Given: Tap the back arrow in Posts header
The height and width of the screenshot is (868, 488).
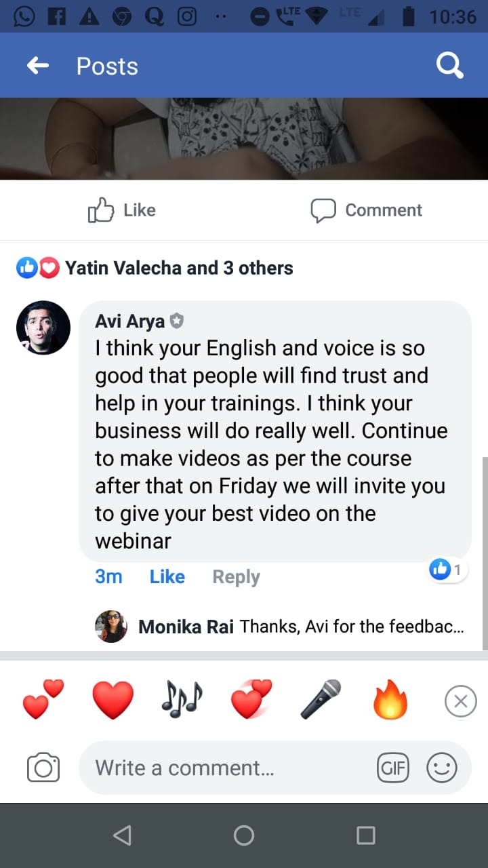Looking at the screenshot, I should [38, 66].
